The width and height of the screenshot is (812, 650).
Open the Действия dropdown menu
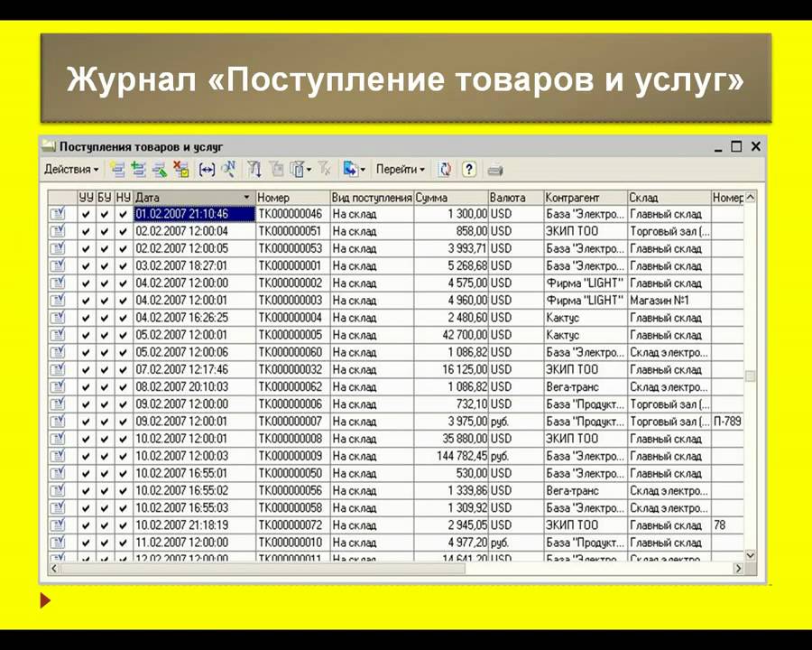[71, 170]
